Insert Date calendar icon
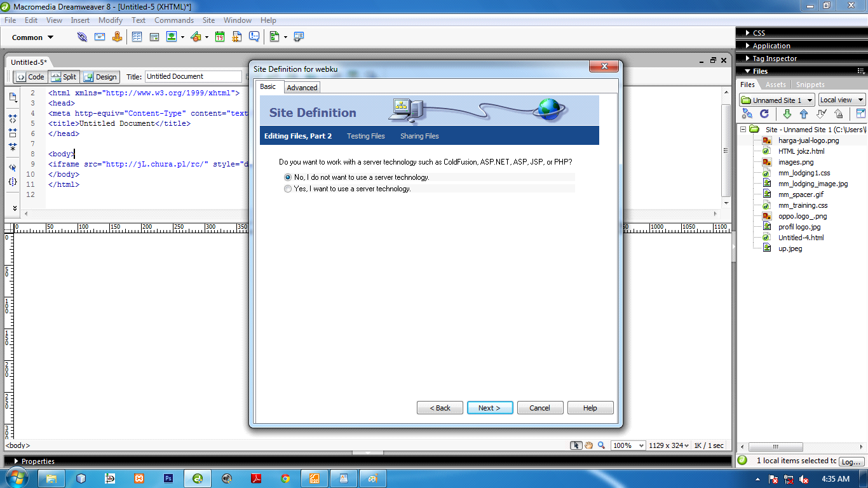 coord(219,37)
